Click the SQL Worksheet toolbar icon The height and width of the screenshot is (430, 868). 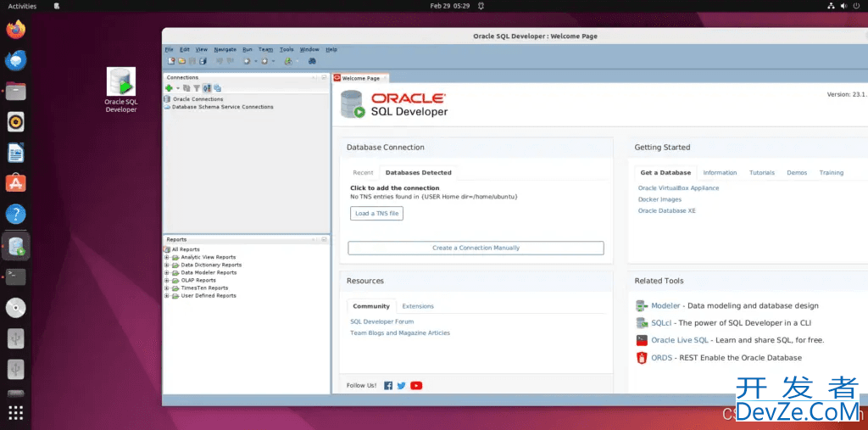pos(288,61)
